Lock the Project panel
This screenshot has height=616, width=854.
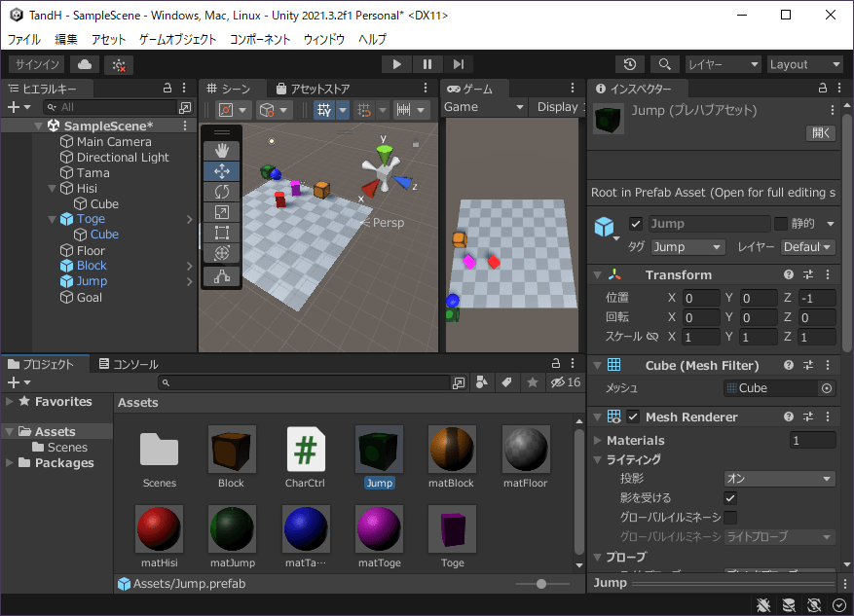click(555, 364)
